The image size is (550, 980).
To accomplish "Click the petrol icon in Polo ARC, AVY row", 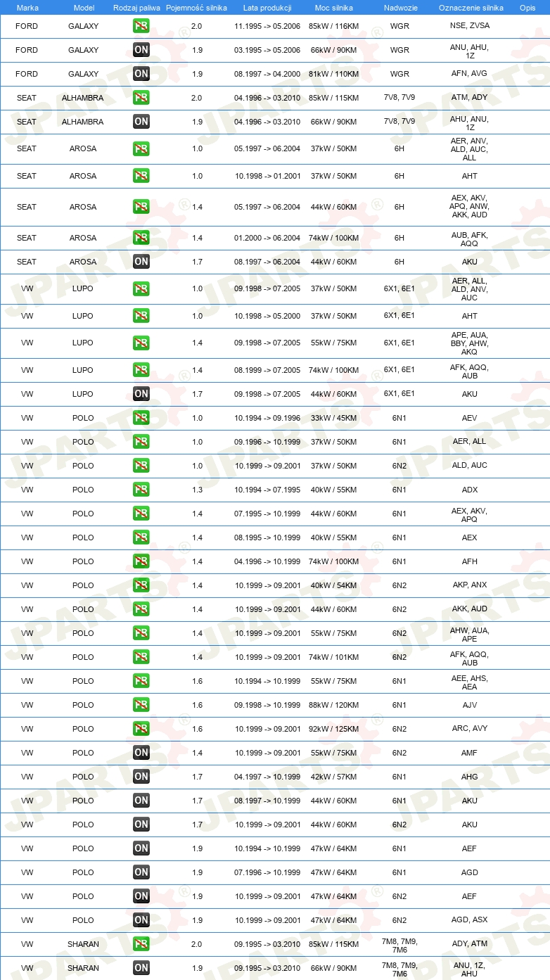I will coord(141,729).
